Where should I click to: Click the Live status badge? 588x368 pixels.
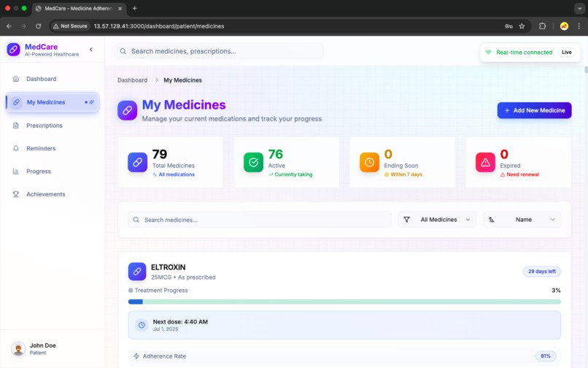567,52
